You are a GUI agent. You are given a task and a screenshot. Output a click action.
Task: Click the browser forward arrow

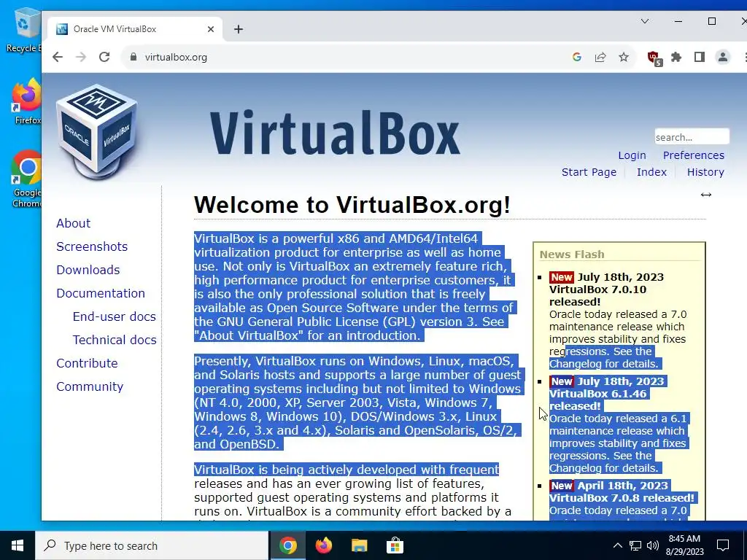[81, 57]
